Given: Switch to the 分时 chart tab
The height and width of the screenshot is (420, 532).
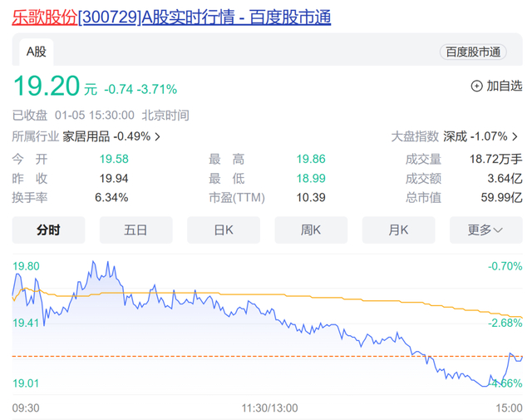Looking at the screenshot, I should click(48, 230).
